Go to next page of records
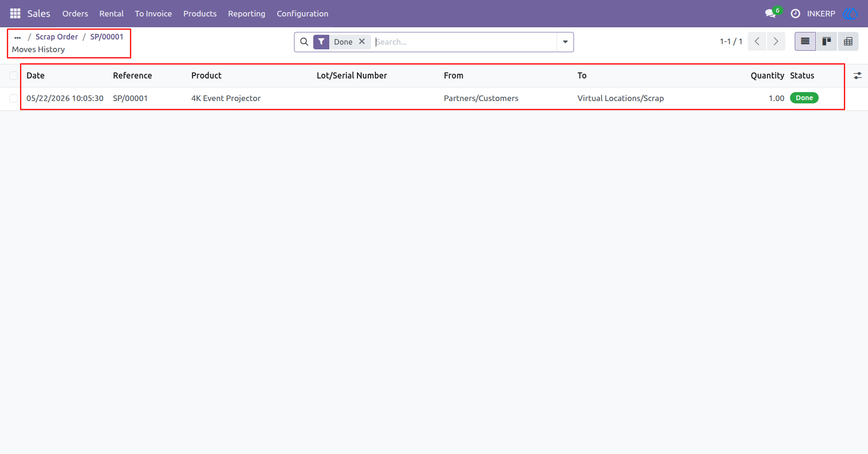The height and width of the screenshot is (454, 868). coord(776,41)
